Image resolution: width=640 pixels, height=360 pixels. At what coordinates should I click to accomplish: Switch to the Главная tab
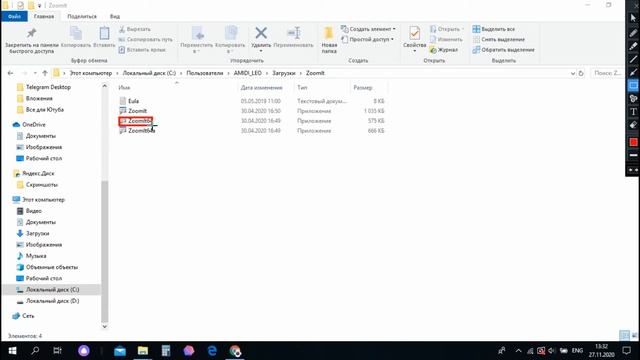(44, 16)
